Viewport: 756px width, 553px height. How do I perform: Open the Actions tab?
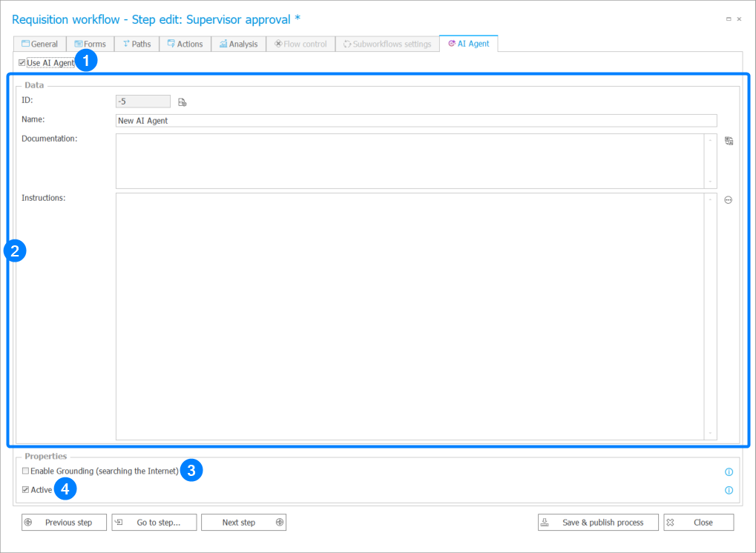tap(185, 44)
